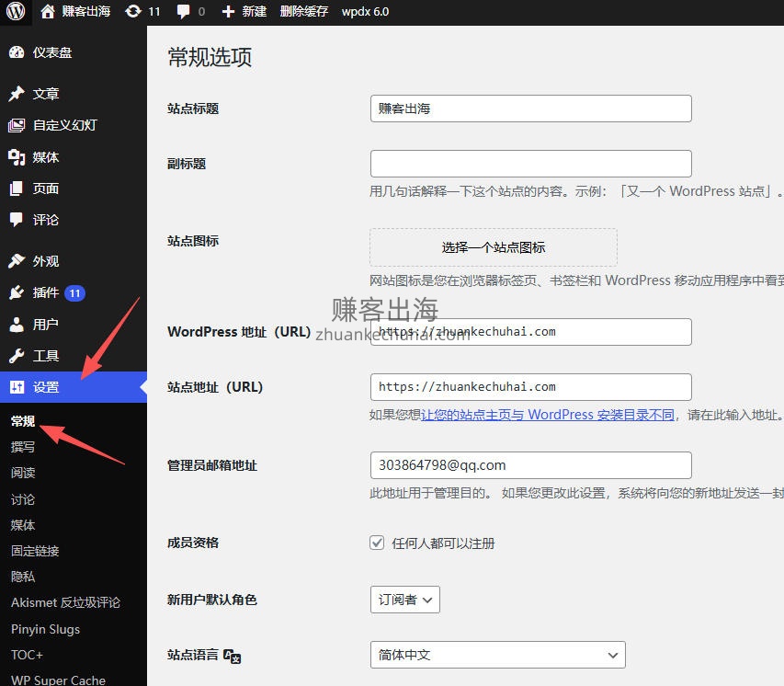Open the comments bubble icon in toolbar
Viewport: 784px width, 686px height.
(184, 12)
